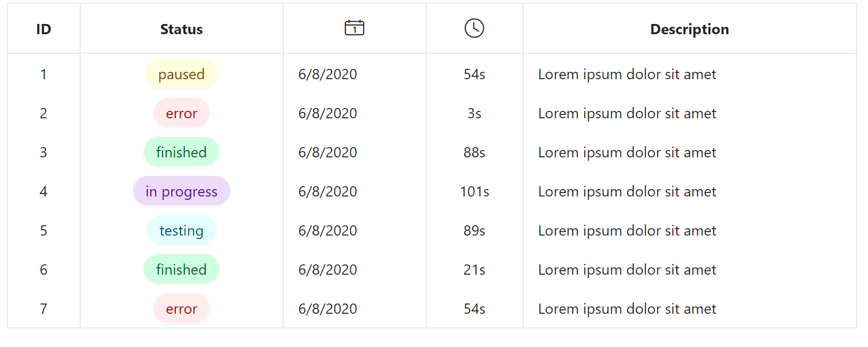Select ID cell number 4
The width and height of the screenshot is (868, 347).
(x=44, y=192)
